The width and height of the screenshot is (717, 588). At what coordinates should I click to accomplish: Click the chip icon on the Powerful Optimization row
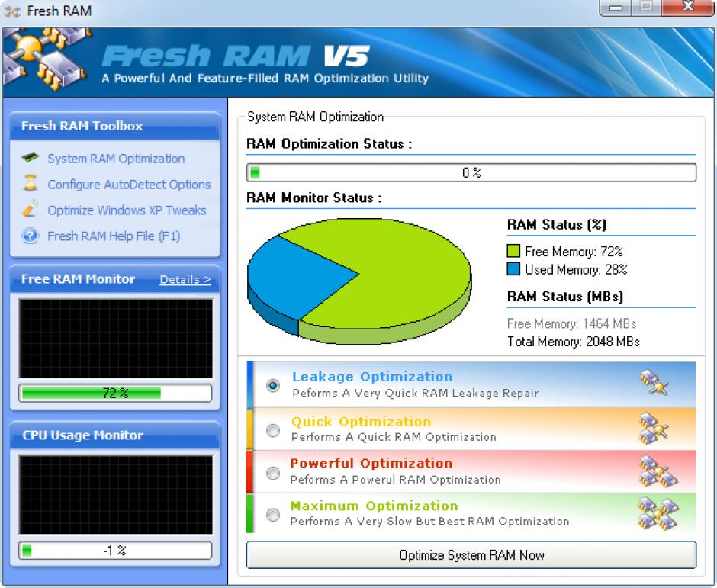tap(658, 471)
